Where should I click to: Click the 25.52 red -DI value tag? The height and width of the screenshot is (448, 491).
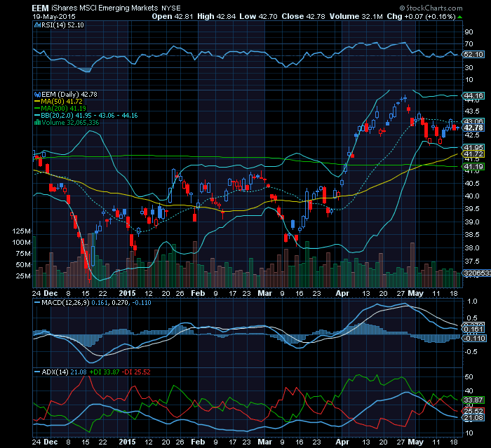[x=473, y=411]
